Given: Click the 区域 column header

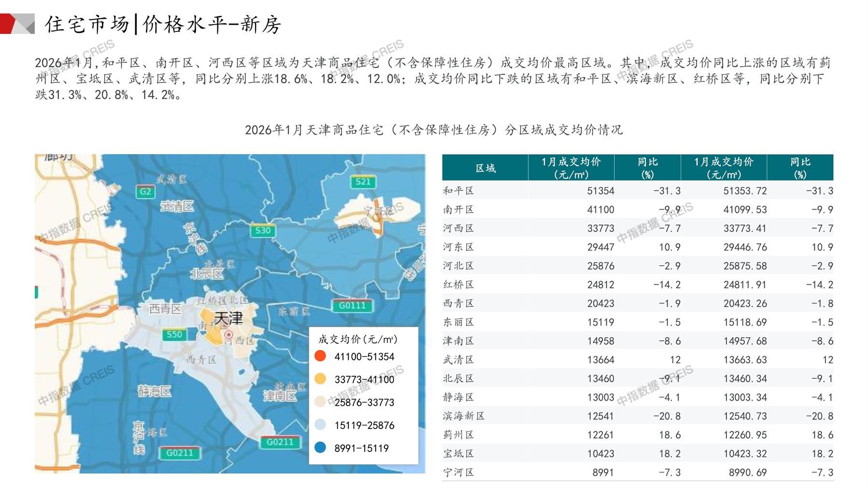Looking at the screenshot, I should click(485, 168).
